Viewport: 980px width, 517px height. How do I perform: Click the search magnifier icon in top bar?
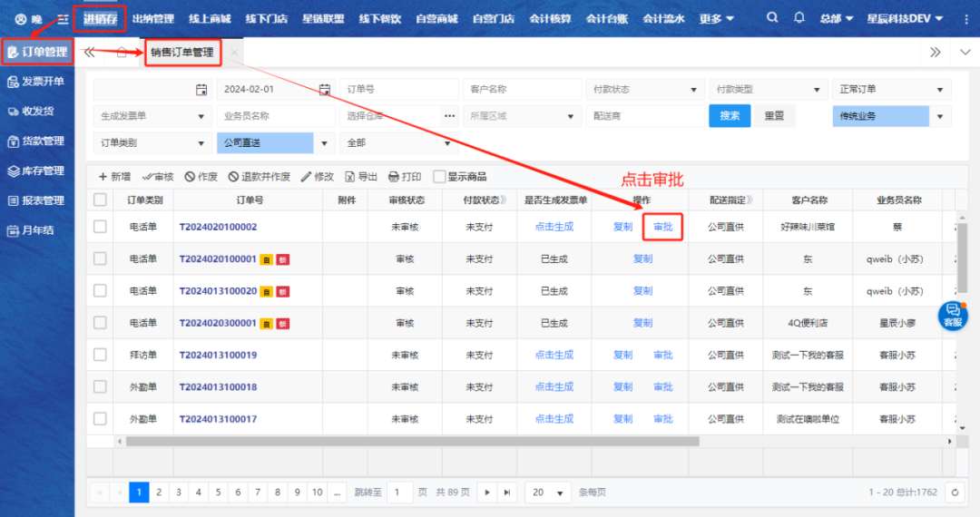[772, 18]
